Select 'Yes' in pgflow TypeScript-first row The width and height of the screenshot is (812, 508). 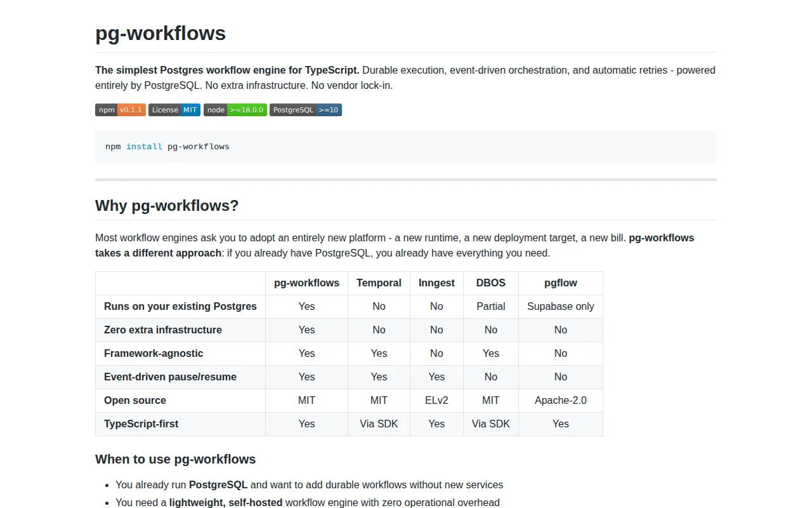point(561,424)
